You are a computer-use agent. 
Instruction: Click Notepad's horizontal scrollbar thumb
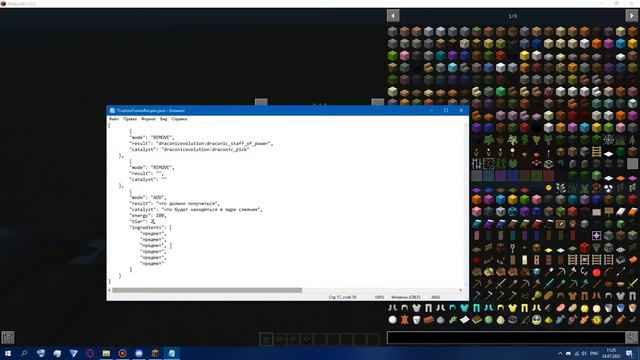(207, 290)
